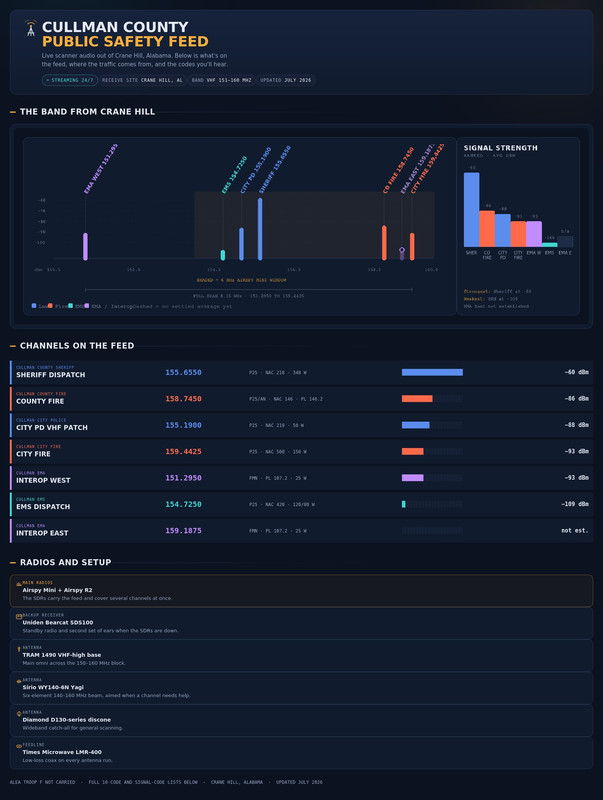Click the Receive Site Crane Hill, AL pill
Image resolution: width=603 pixels, height=800 pixels.
tap(142, 80)
